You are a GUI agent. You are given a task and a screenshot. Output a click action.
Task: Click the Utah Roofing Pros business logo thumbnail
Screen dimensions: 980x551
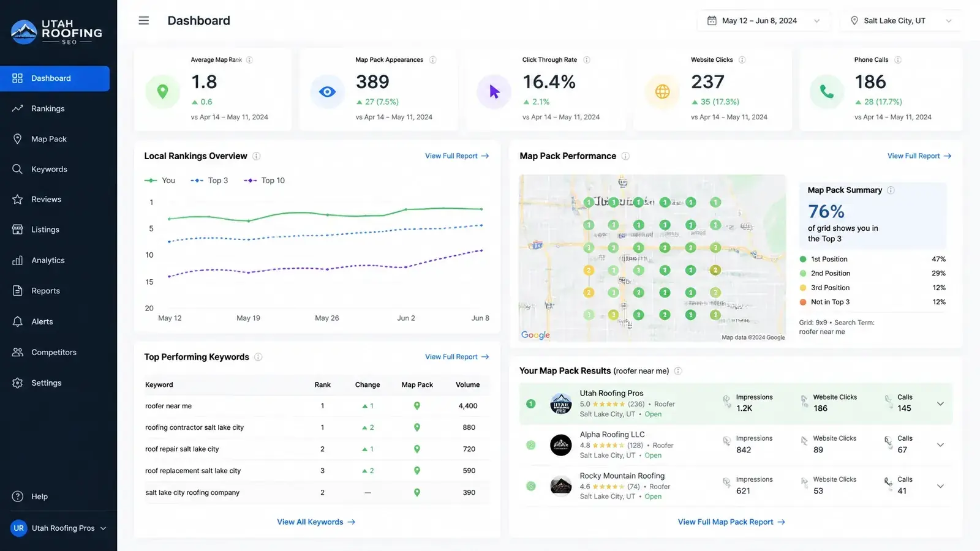(560, 404)
